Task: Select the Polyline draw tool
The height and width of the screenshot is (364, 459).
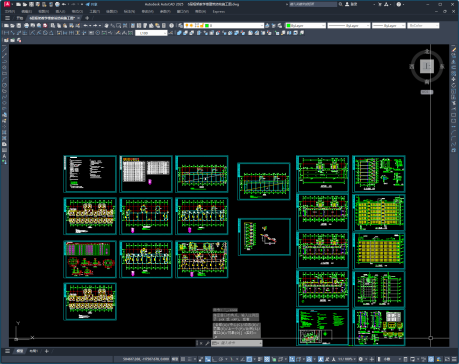Action: click(x=4, y=61)
